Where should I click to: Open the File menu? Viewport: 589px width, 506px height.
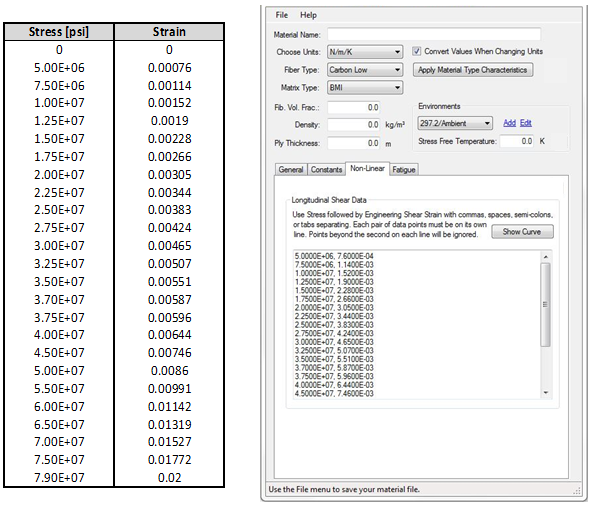(x=282, y=15)
